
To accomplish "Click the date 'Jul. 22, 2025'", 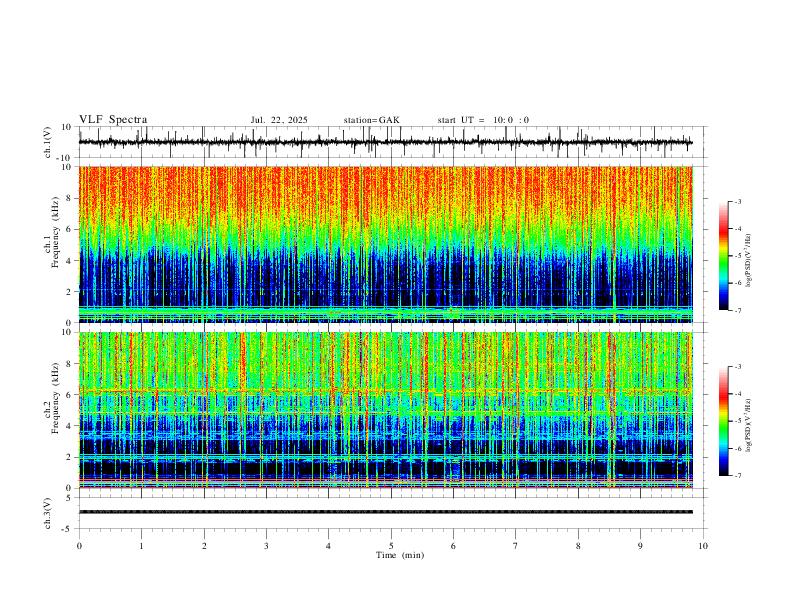I will [279, 120].
